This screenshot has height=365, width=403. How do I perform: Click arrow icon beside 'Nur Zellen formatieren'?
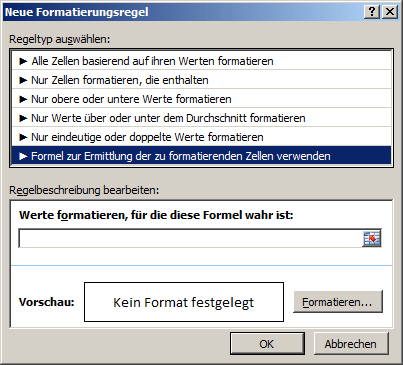(23, 80)
